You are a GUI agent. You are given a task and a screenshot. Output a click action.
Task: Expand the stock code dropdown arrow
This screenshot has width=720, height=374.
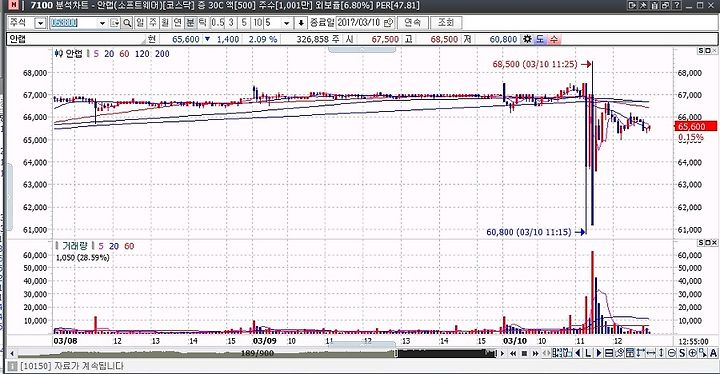tap(102, 23)
